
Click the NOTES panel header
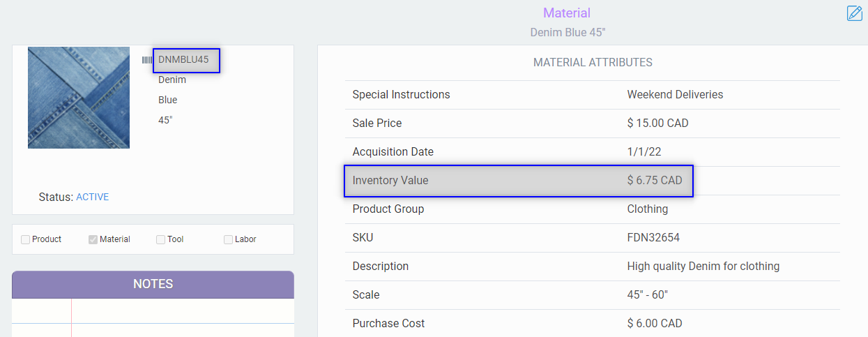pyautogui.click(x=153, y=284)
